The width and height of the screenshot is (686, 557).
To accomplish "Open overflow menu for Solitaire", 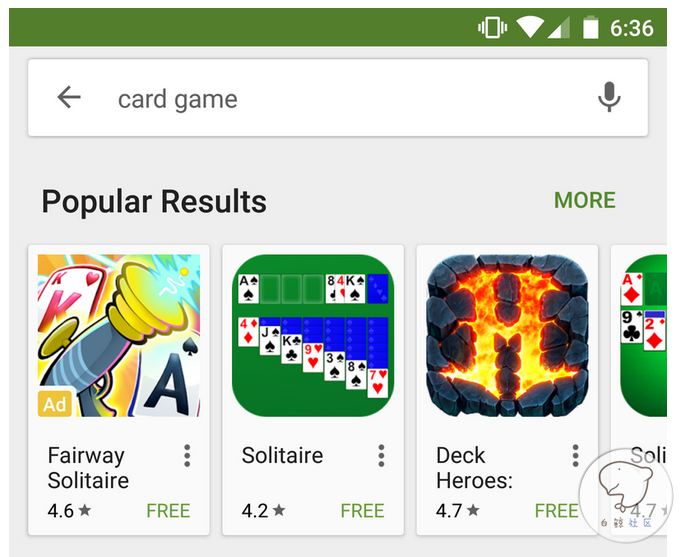I will (x=382, y=456).
